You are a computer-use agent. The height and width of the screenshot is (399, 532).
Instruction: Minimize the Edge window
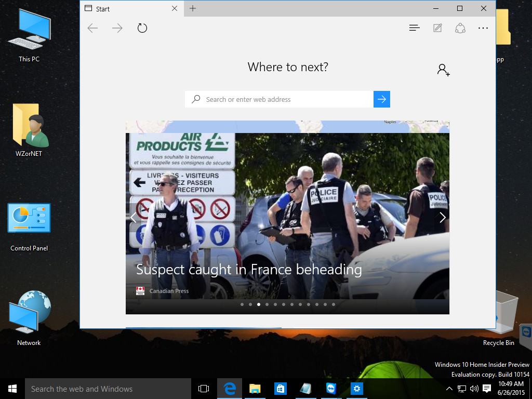click(x=436, y=8)
